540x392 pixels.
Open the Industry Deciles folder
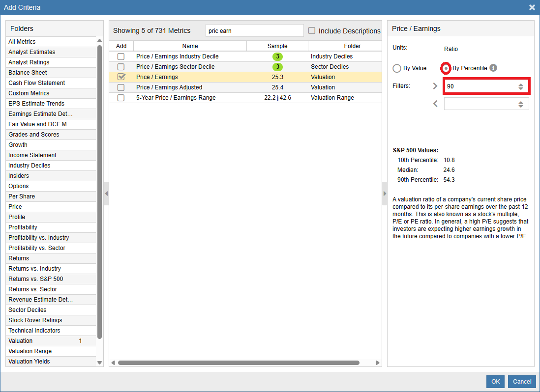(51, 166)
